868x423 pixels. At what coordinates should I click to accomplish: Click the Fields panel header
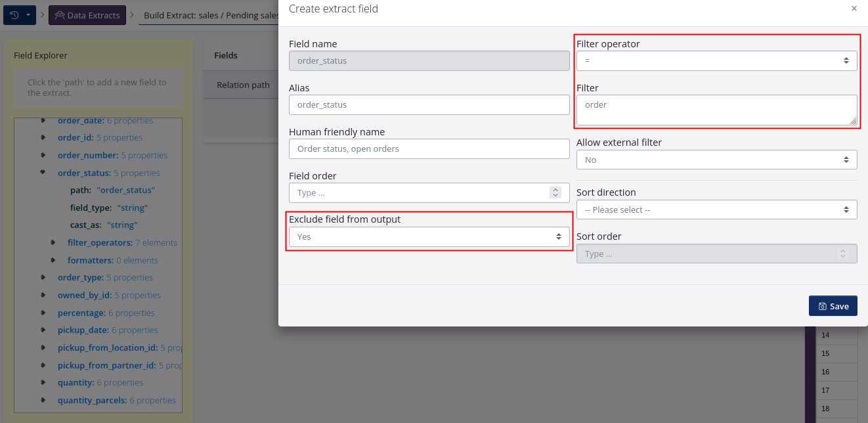click(x=225, y=55)
